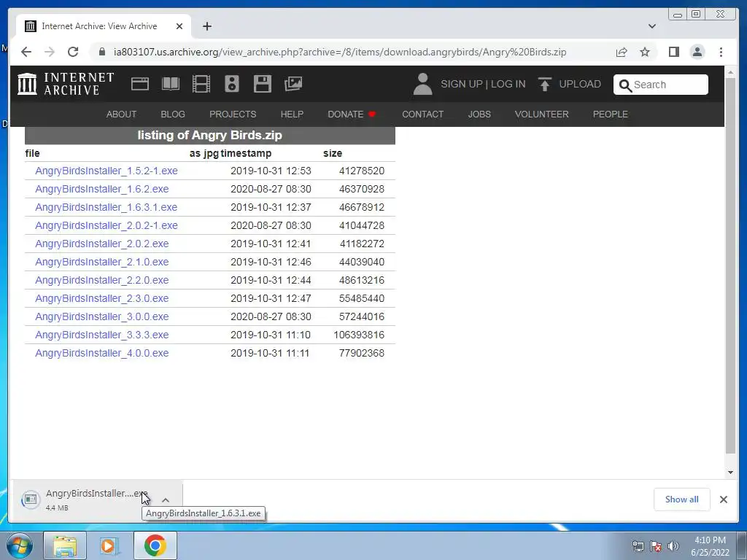Toggle the browser side panel
This screenshot has height=560, width=747.
pos(673,52)
